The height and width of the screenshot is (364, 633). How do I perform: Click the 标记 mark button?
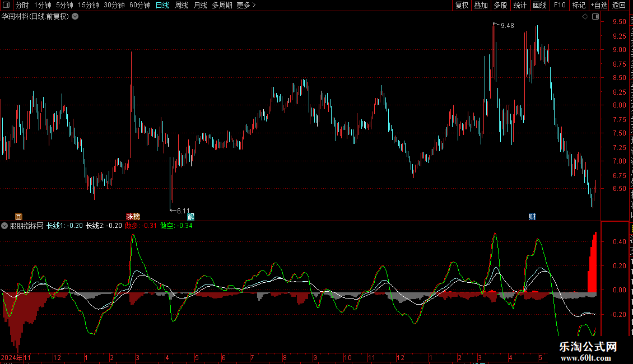pyautogui.click(x=579, y=5)
